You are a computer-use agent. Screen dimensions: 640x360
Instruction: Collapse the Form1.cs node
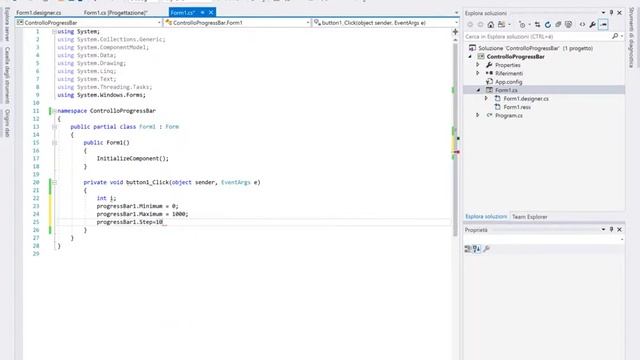pyautogui.click(x=478, y=90)
